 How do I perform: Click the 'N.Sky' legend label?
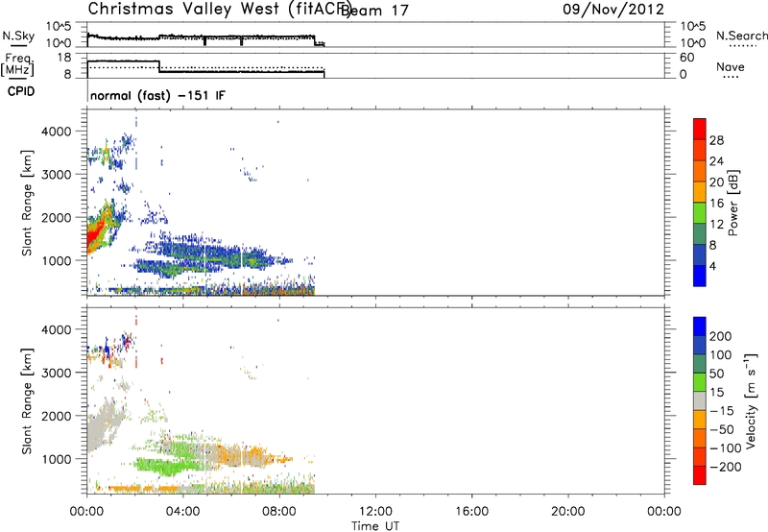pyautogui.click(x=18, y=36)
